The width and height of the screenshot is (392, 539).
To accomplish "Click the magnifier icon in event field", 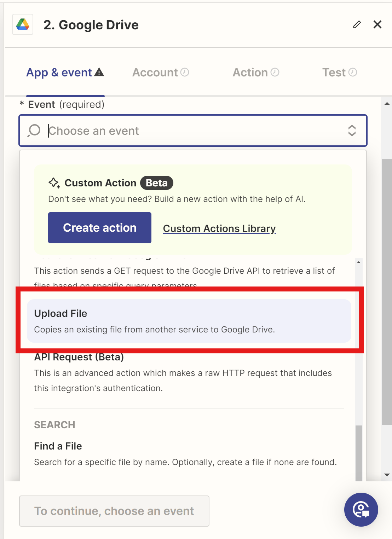I will [x=34, y=131].
